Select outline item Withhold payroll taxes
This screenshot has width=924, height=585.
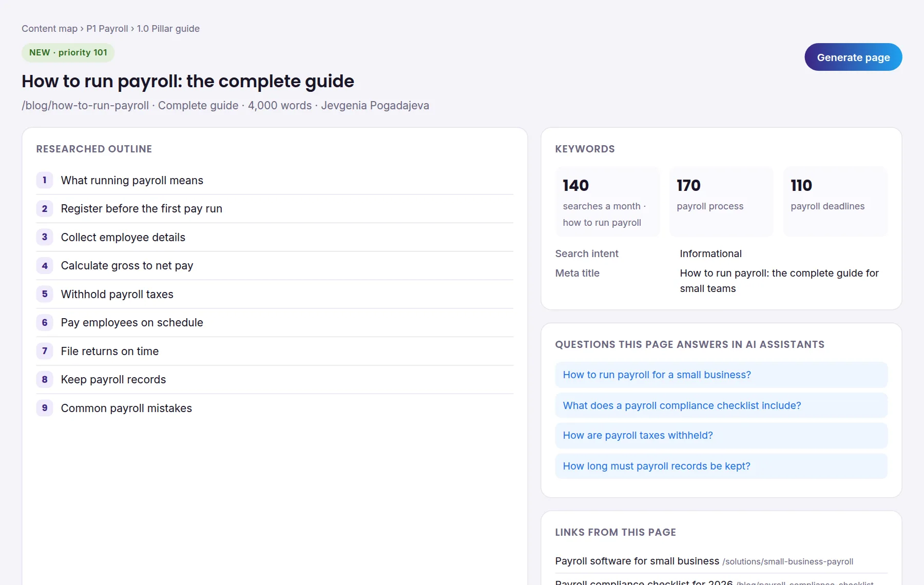pos(275,294)
